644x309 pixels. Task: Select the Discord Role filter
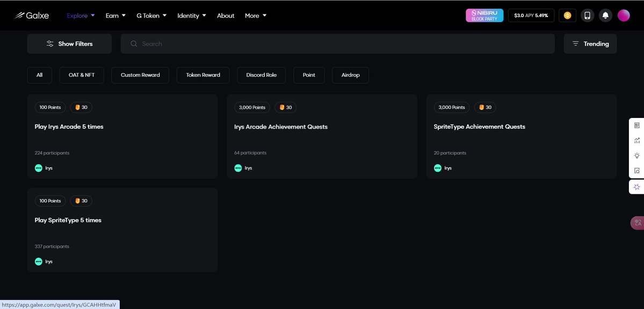(x=261, y=75)
